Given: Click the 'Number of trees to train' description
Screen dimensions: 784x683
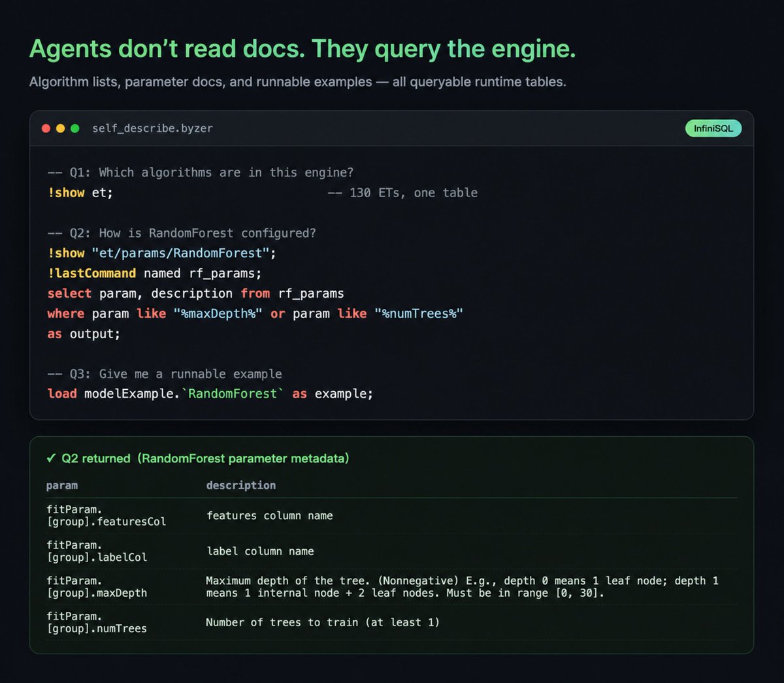Looking at the screenshot, I should point(323,622).
